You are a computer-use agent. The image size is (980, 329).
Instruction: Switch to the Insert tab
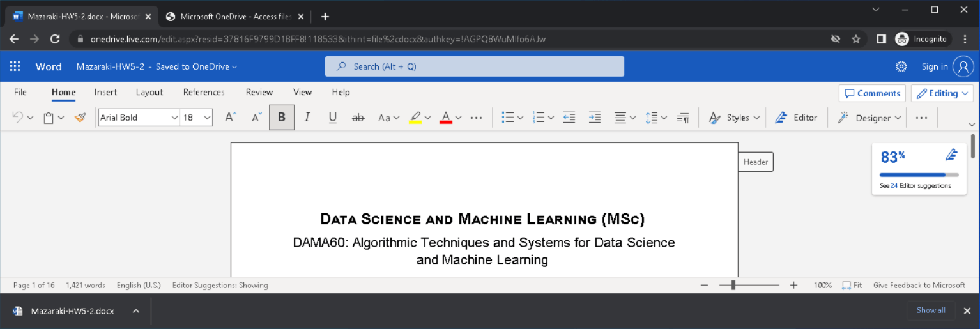pos(105,92)
